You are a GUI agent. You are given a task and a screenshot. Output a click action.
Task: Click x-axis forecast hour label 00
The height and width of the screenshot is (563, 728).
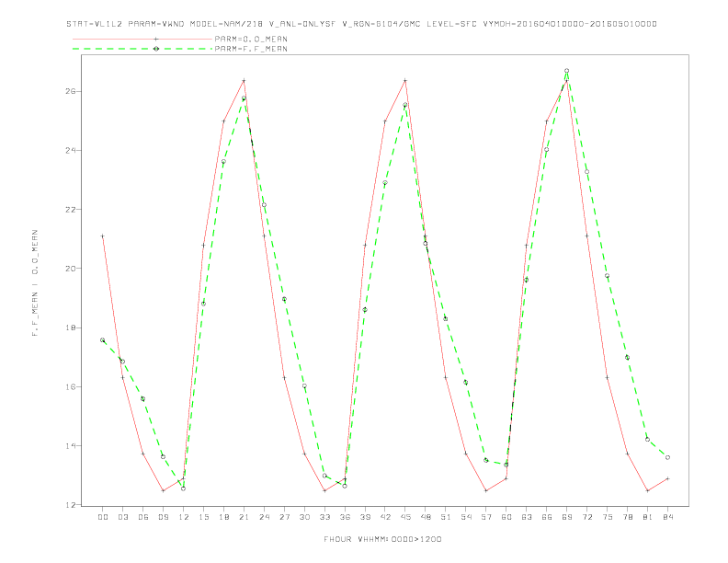pos(103,517)
